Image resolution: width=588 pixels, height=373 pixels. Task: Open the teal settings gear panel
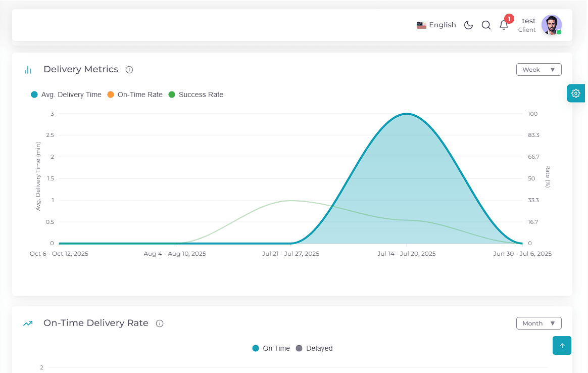coord(576,93)
